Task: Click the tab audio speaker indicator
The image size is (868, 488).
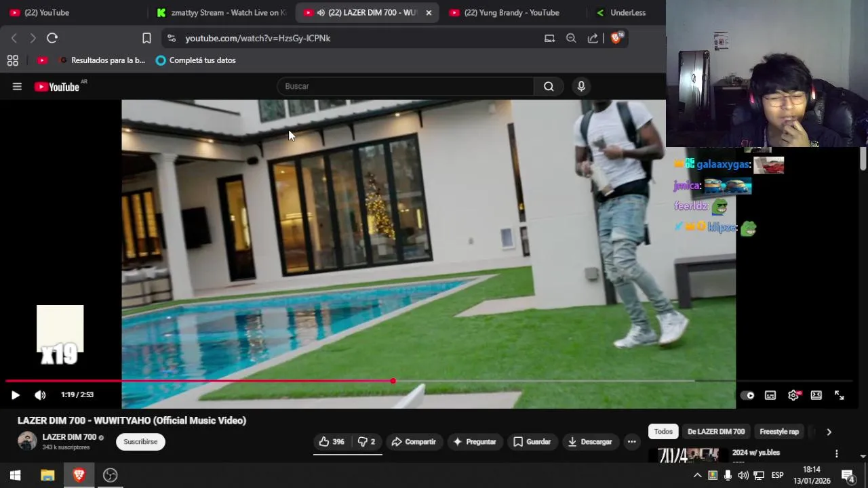Action: point(320,13)
